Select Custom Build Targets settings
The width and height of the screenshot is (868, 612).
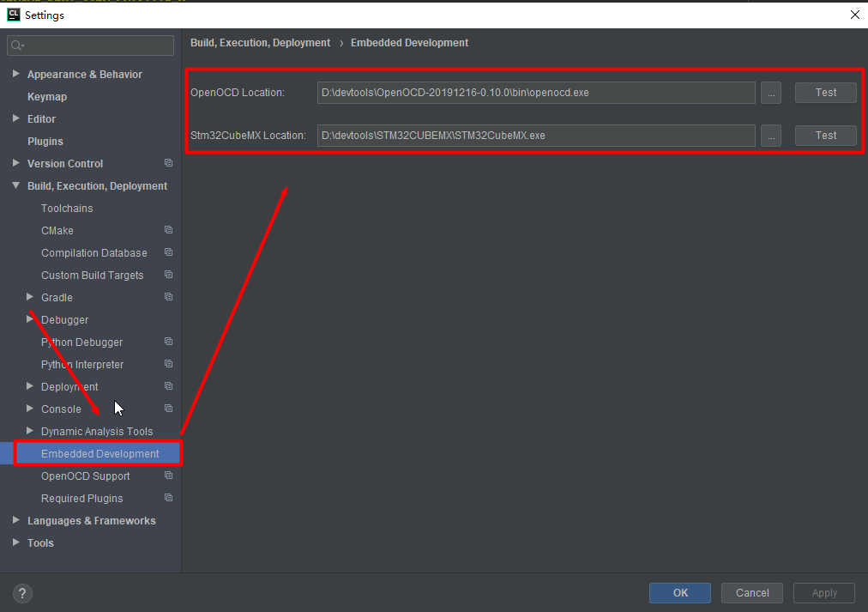92,276
